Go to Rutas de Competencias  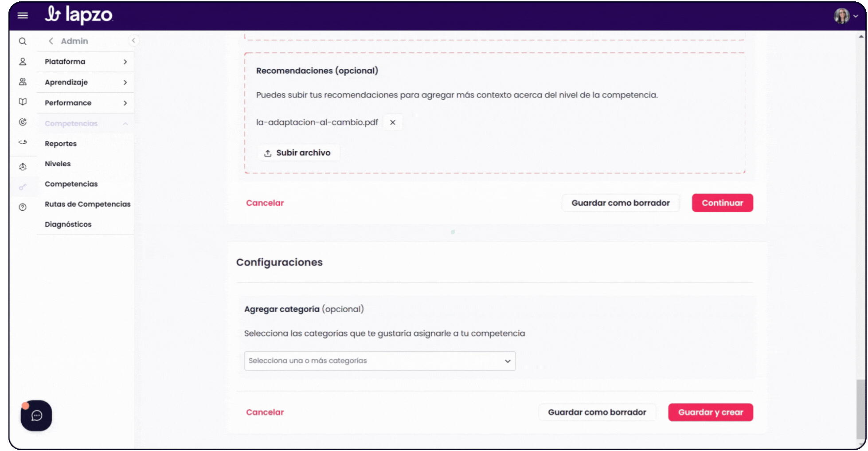click(x=88, y=204)
